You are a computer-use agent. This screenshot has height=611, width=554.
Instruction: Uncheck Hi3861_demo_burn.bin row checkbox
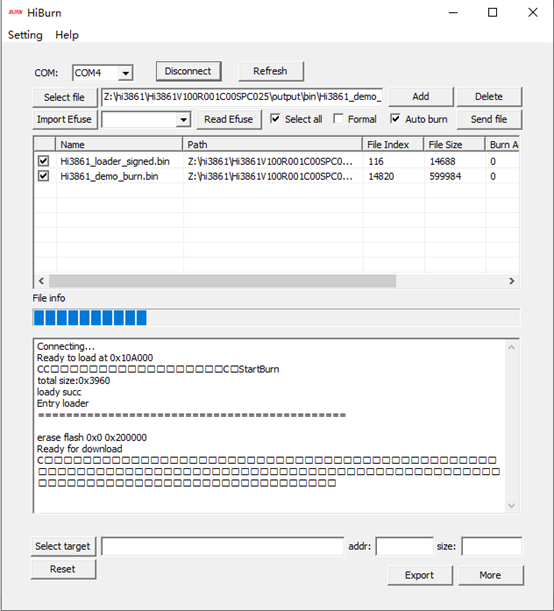[x=43, y=176]
